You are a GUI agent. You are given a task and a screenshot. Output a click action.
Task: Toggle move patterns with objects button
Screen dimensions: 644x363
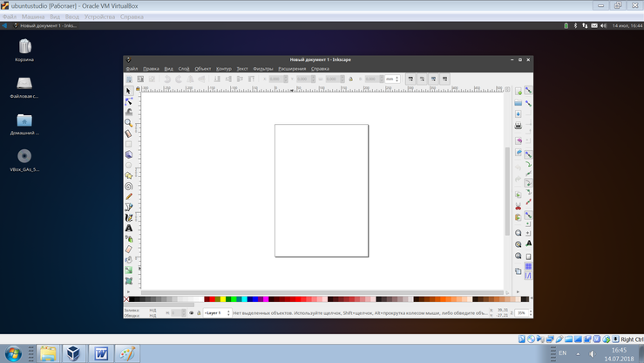[x=444, y=79]
